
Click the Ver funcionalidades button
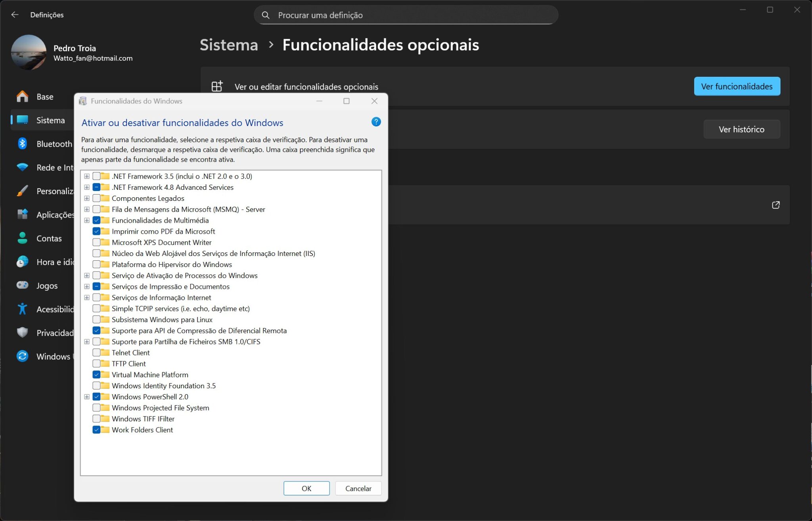(x=737, y=86)
